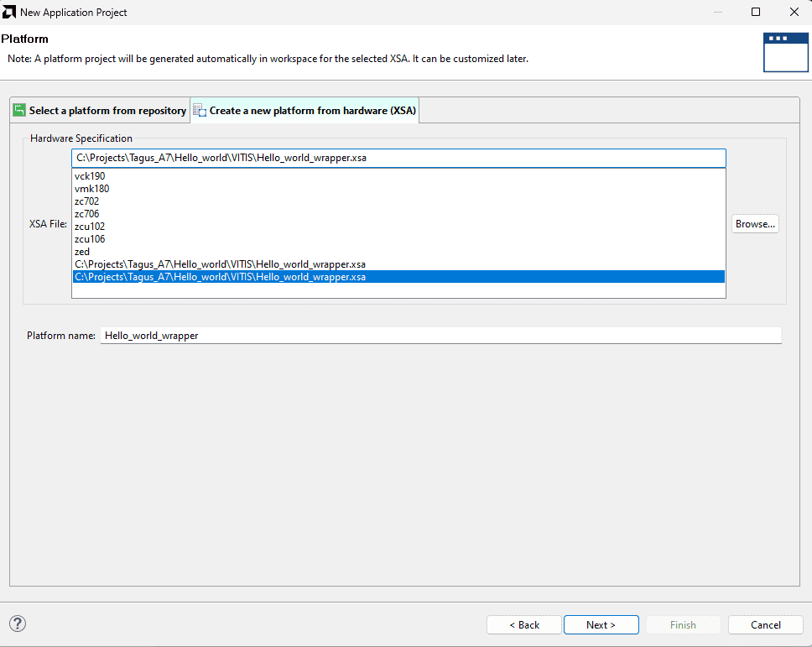
Task: Choose vmk180 in the hardware list
Action: point(91,189)
